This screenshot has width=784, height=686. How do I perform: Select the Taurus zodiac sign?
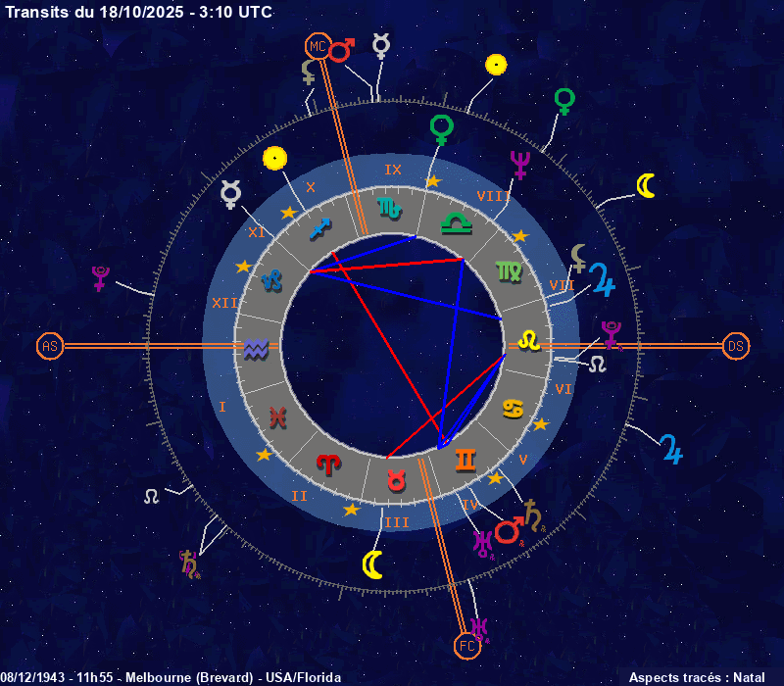click(x=396, y=480)
